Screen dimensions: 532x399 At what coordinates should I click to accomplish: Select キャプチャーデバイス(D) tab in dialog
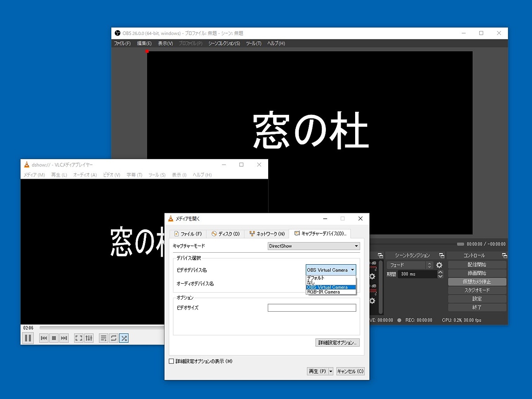point(320,234)
